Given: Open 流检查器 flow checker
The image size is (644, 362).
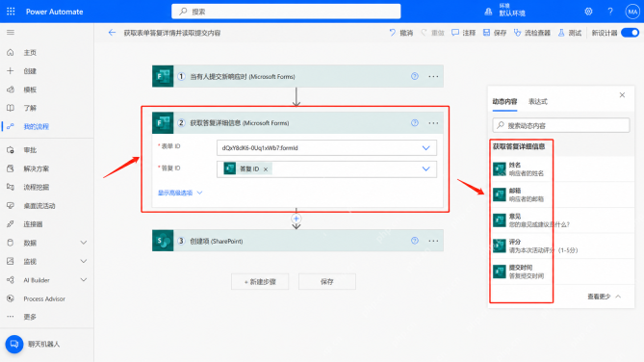Looking at the screenshot, I should (x=532, y=33).
